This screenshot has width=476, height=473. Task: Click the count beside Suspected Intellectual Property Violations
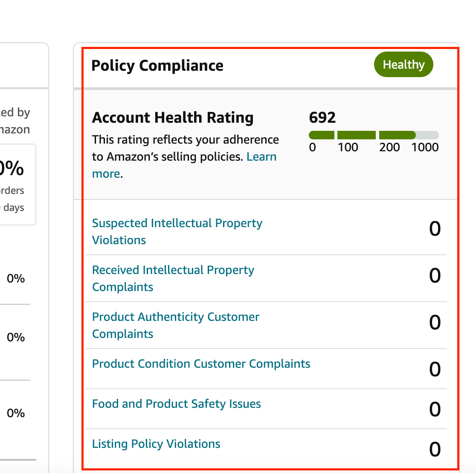(x=435, y=229)
